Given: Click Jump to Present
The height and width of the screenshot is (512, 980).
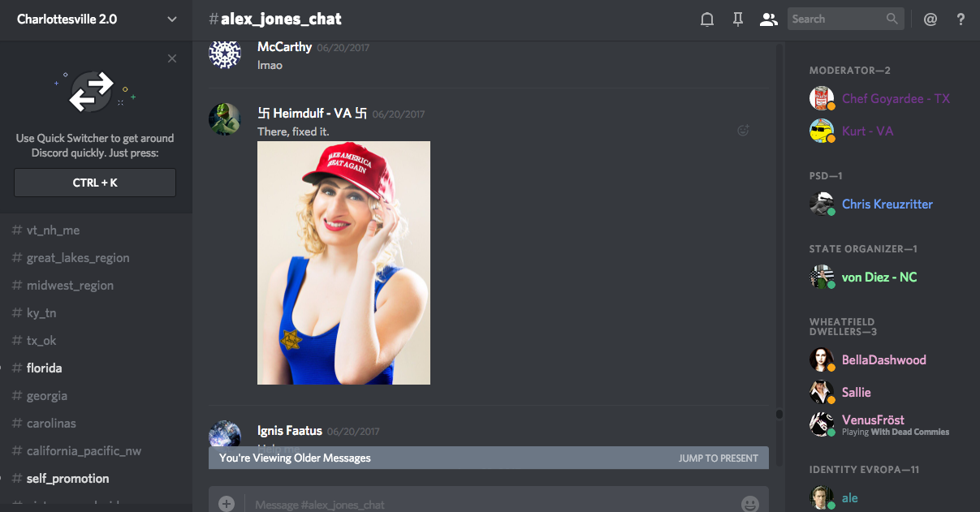Looking at the screenshot, I should [x=718, y=458].
